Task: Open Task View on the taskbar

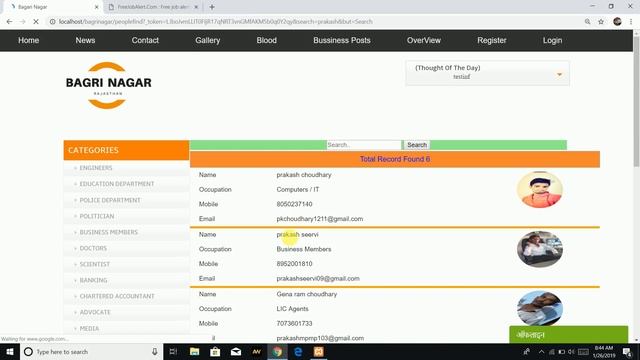Action: tap(173, 351)
